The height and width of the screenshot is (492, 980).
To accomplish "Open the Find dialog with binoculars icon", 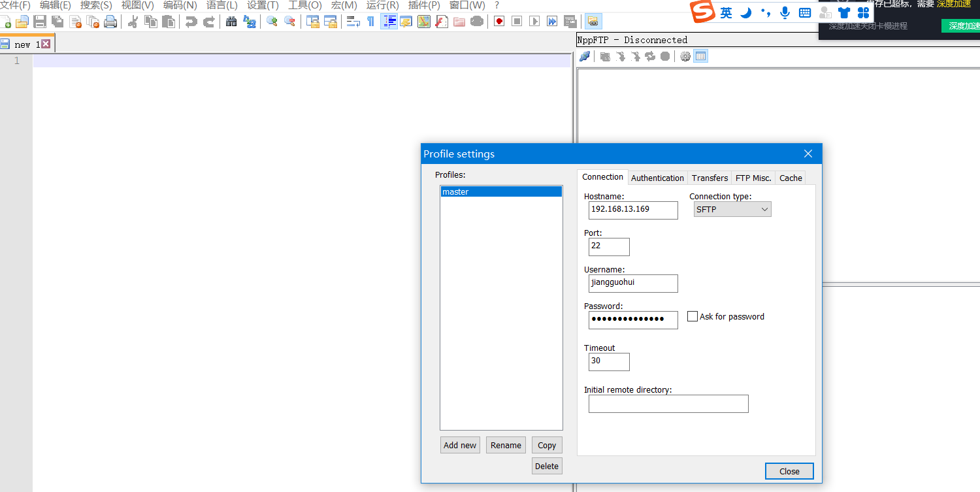I will pos(232,21).
